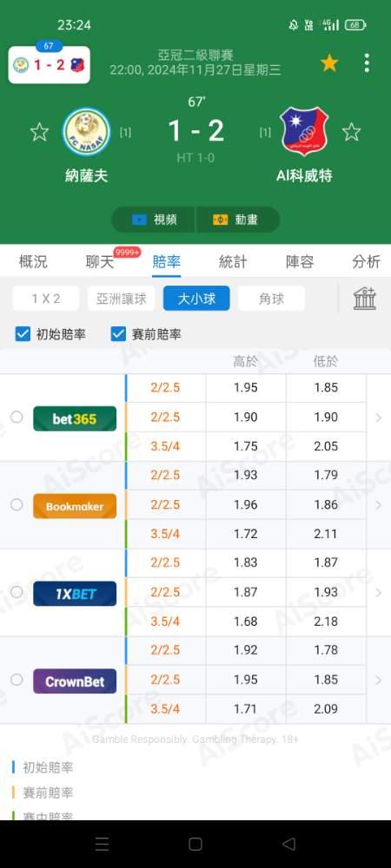Switch to the 統計 tab
Screen dimensions: 391x868
[233, 262]
